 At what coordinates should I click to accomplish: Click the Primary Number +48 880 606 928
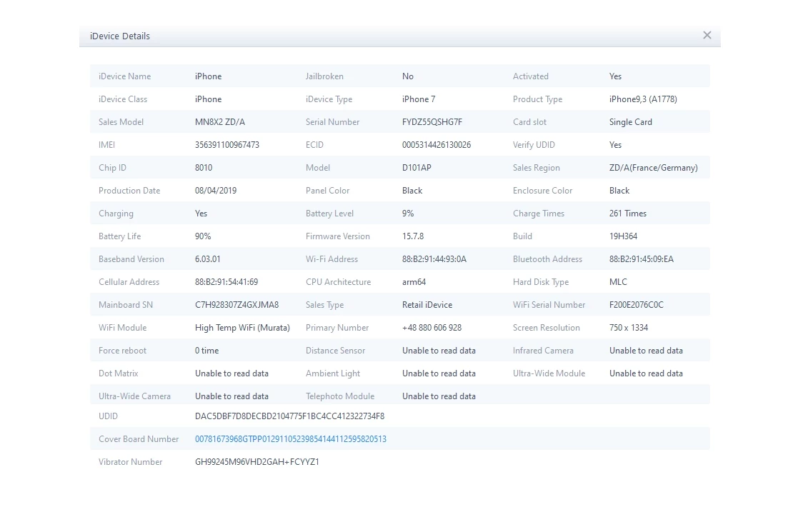click(x=432, y=328)
